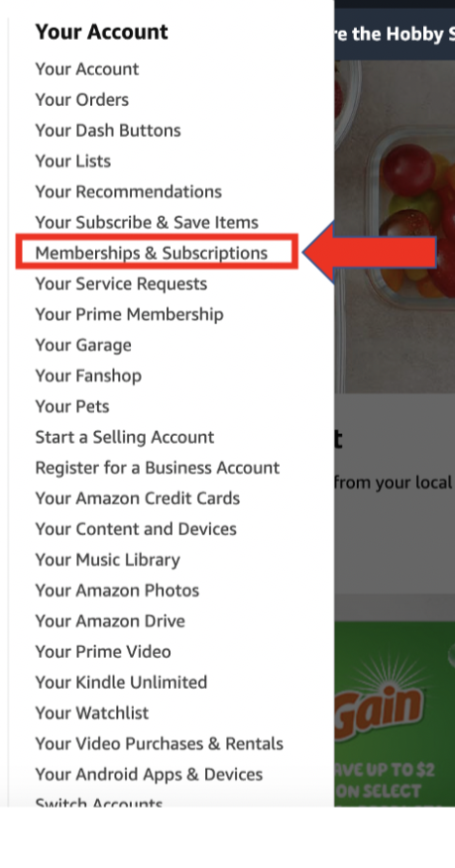
Task: Open Your Music Library
Action: 108,560
